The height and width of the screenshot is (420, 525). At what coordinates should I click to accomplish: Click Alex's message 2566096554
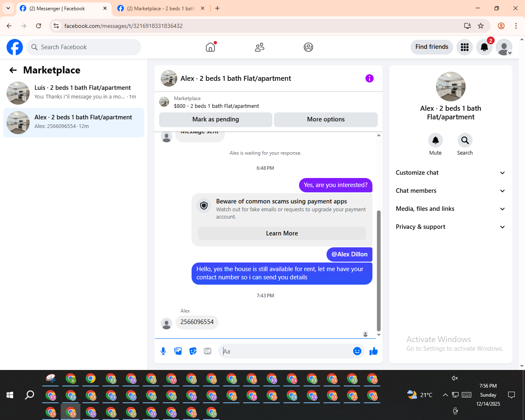pyautogui.click(x=197, y=322)
